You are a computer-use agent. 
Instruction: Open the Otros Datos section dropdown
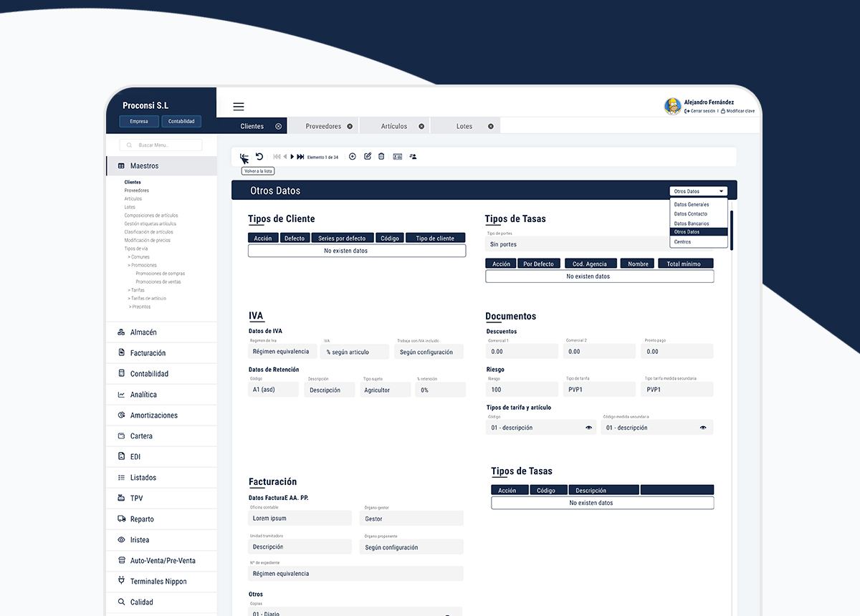(699, 191)
